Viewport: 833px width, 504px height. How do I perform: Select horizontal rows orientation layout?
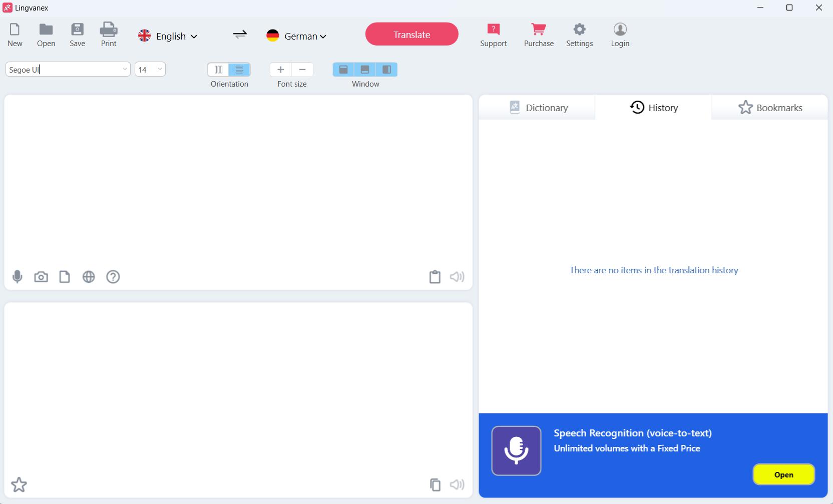239,70
